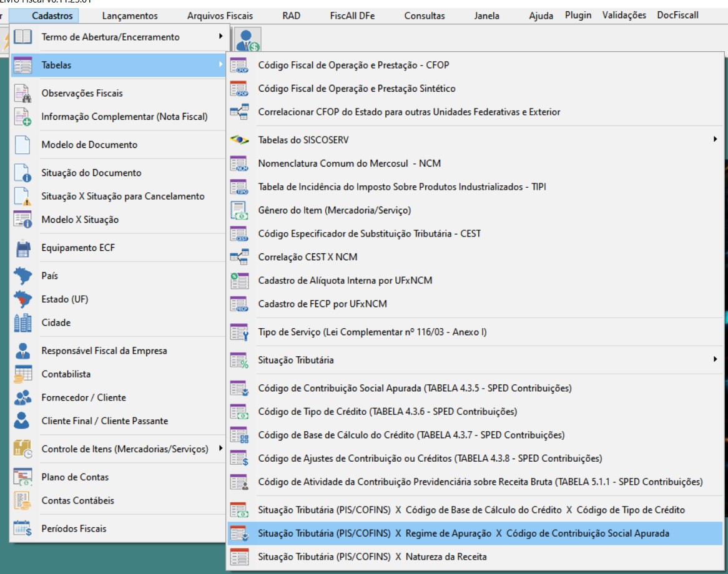
Task: Expand the Situação Tributária submenu arrow
Action: point(716,359)
